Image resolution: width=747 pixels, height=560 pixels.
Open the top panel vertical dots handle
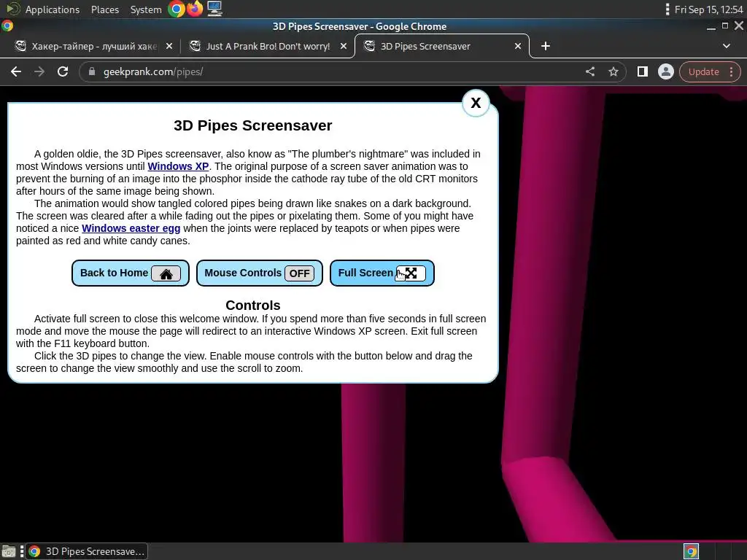(x=667, y=9)
